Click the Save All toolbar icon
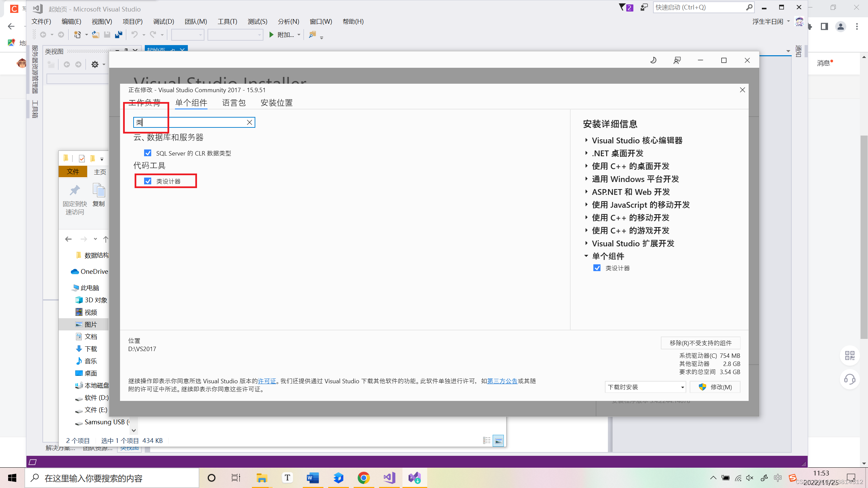The height and width of the screenshot is (488, 868). (x=118, y=35)
